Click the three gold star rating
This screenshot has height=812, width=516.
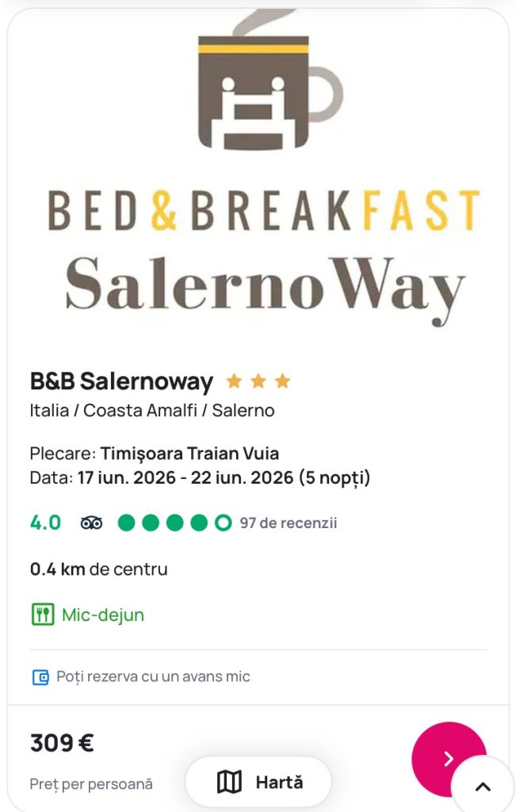(258, 381)
